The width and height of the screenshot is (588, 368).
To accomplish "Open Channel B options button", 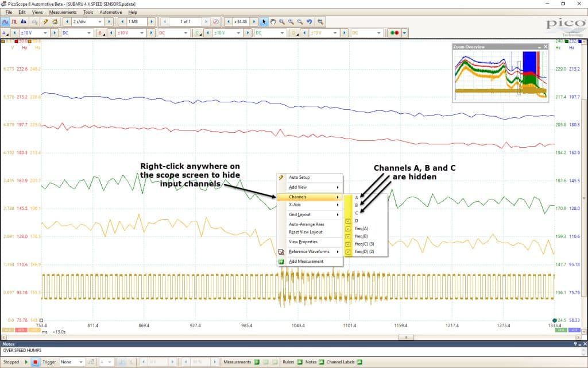I will [101, 33].
